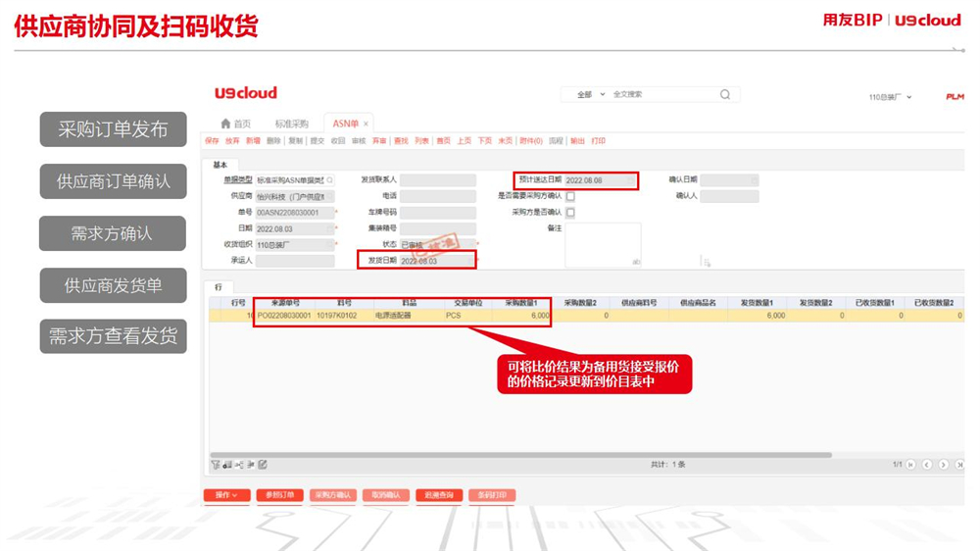Image resolution: width=980 pixels, height=551 pixels.
Task: Click into the 备注 text area
Action: click(x=603, y=245)
